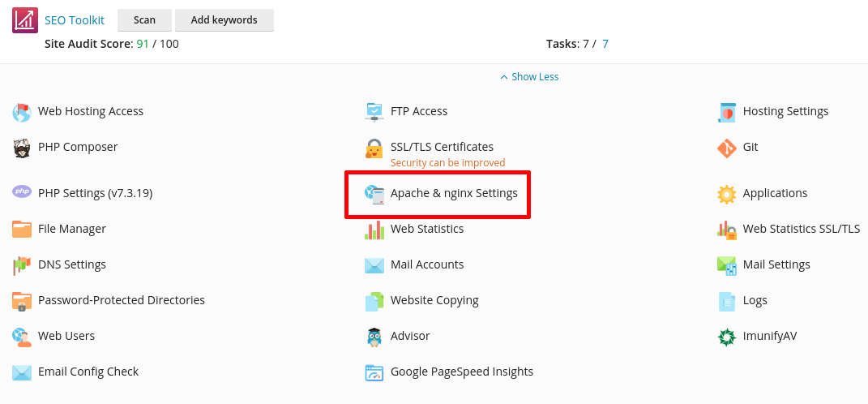Click the SEO Toolkit chart icon
The width and height of the screenshot is (868, 404).
click(x=24, y=20)
